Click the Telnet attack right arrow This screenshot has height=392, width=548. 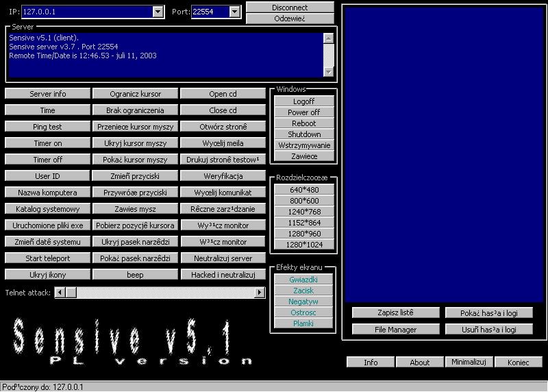tap(259, 293)
